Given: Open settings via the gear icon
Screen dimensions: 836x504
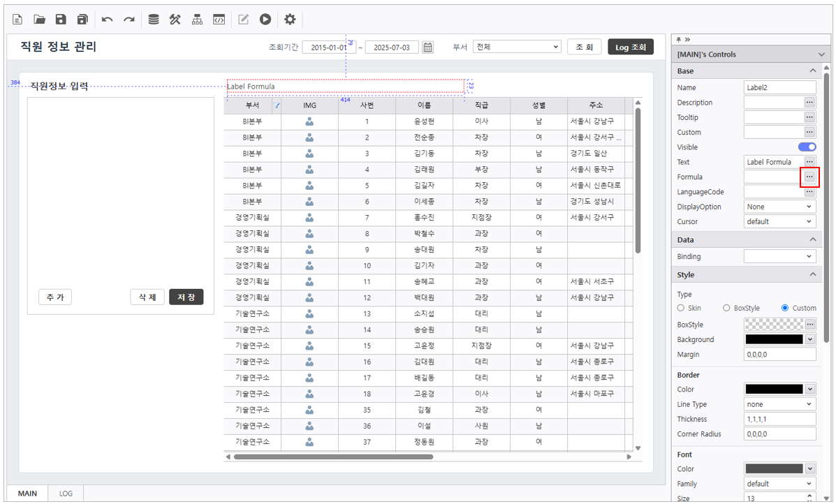Looking at the screenshot, I should pos(290,20).
